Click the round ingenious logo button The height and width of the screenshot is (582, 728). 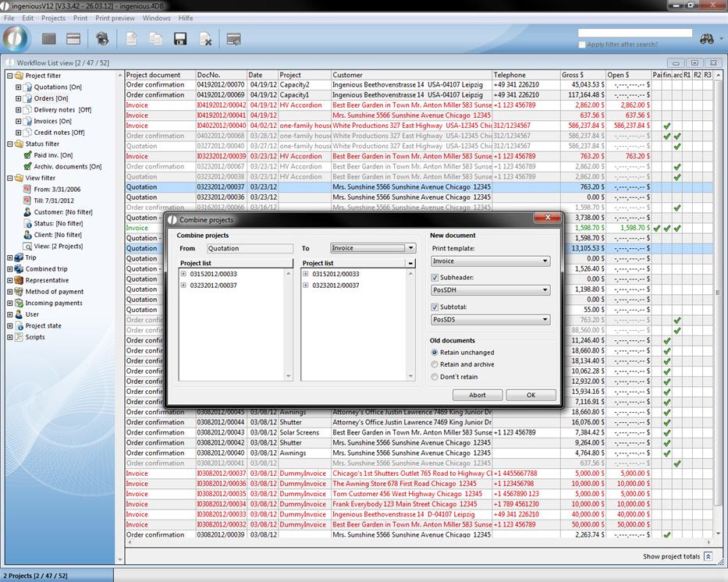[x=16, y=38]
